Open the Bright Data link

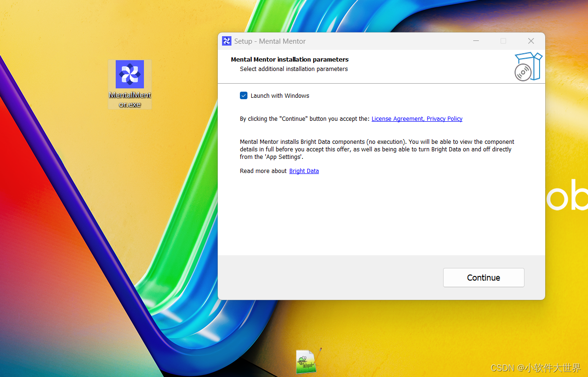(304, 171)
